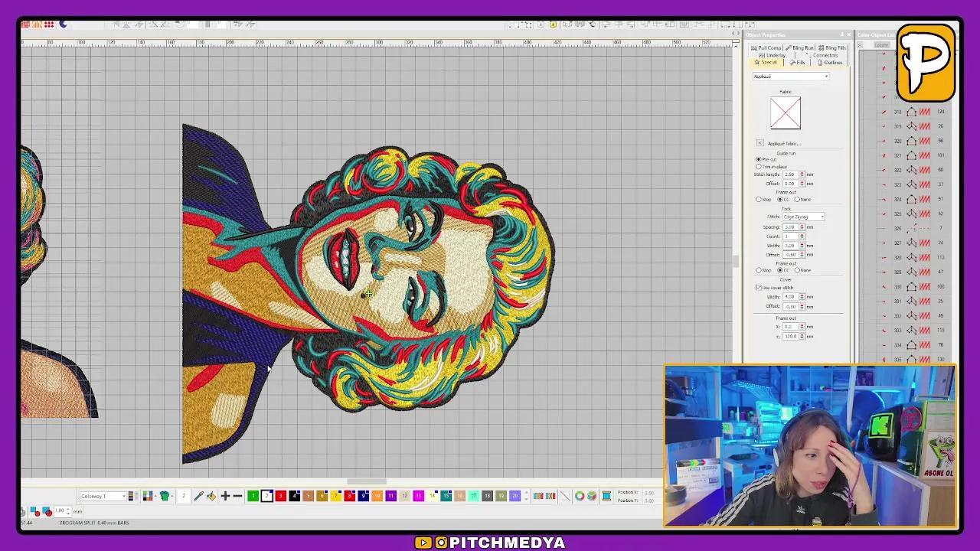Open the color wheel icon
The height and width of the screenshot is (551, 980).
click(x=580, y=496)
